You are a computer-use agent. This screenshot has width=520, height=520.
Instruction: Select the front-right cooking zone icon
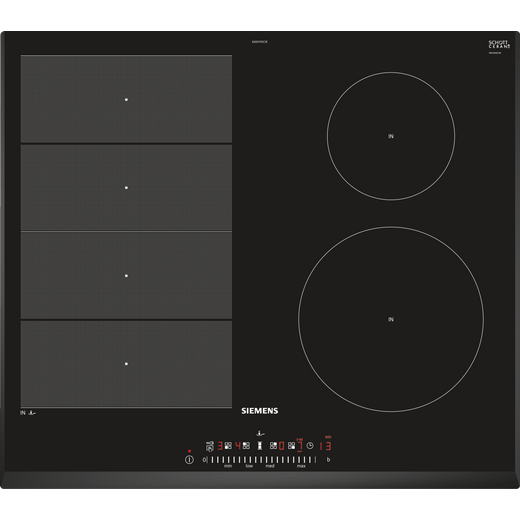(x=292, y=446)
